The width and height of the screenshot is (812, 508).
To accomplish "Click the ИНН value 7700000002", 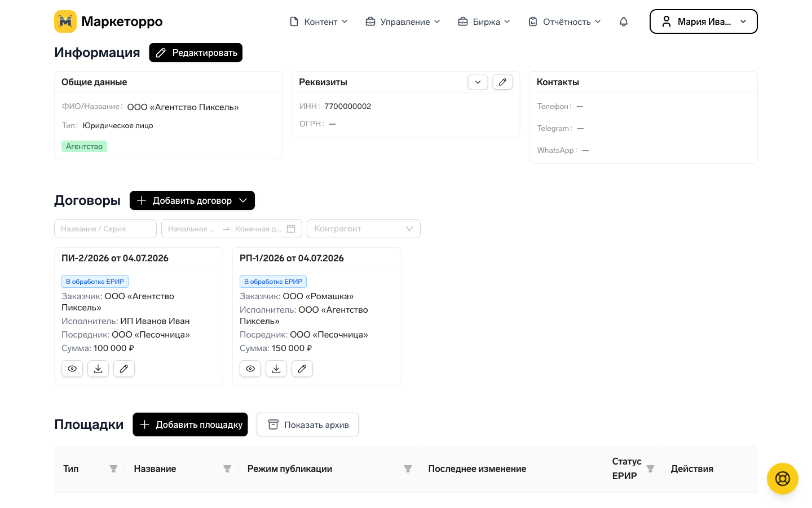I will pyautogui.click(x=348, y=106).
